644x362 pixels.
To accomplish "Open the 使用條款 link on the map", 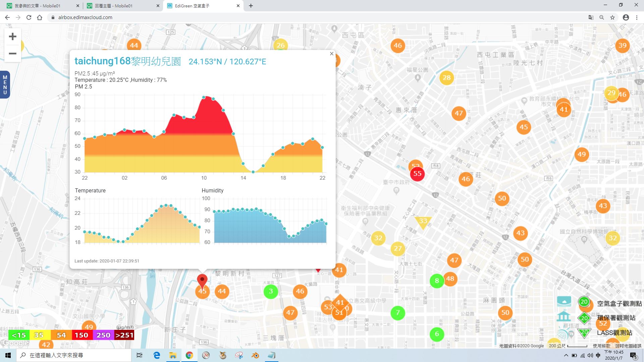I will pyautogui.click(x=602, y=346).
